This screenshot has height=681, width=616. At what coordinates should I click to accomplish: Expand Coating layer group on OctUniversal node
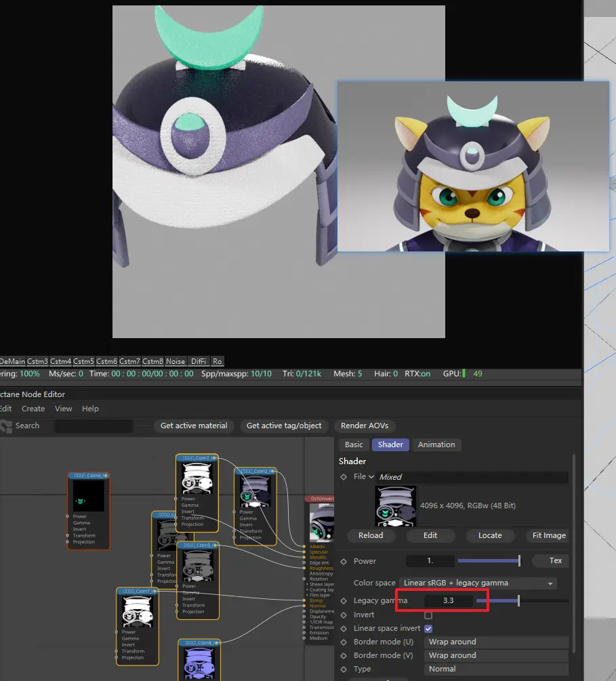click(x=307, y=590)
